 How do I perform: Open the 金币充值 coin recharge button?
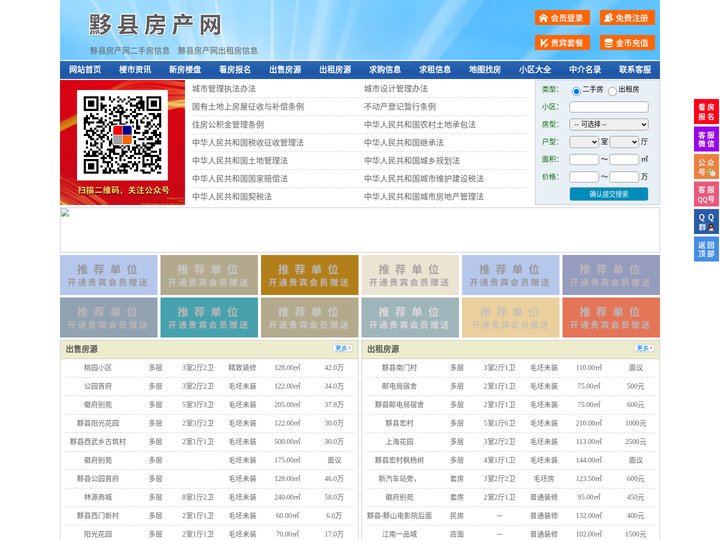point(627,43)
